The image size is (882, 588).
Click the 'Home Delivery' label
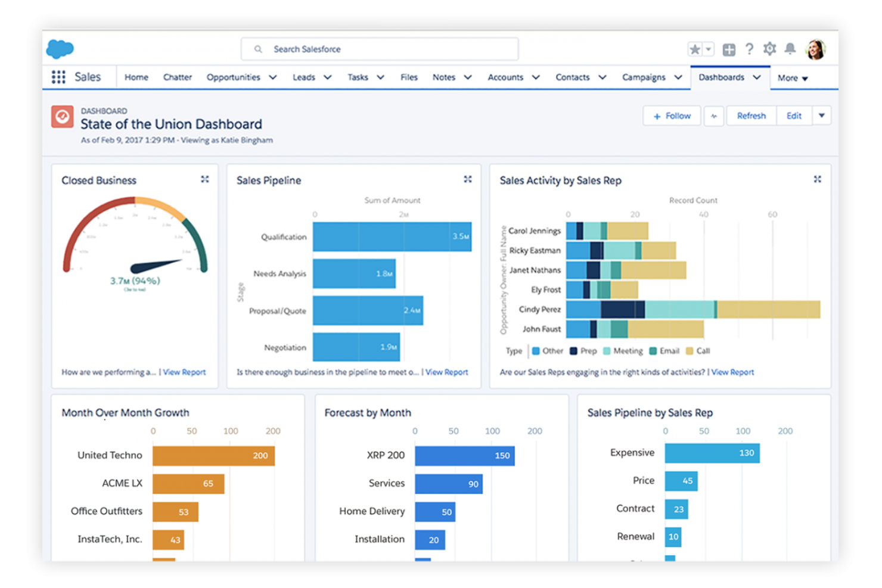(372, 511)
